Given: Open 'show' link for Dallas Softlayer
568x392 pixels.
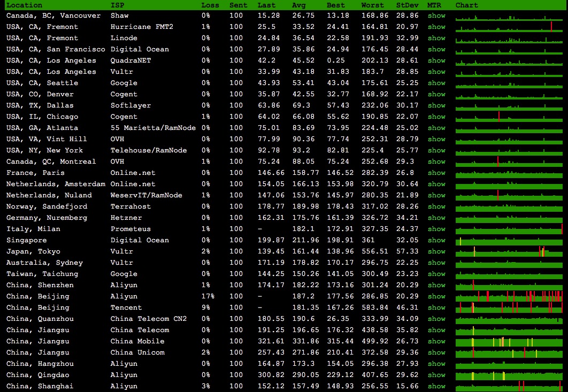Looking at the screenshot, I should [x=436, y=105].
